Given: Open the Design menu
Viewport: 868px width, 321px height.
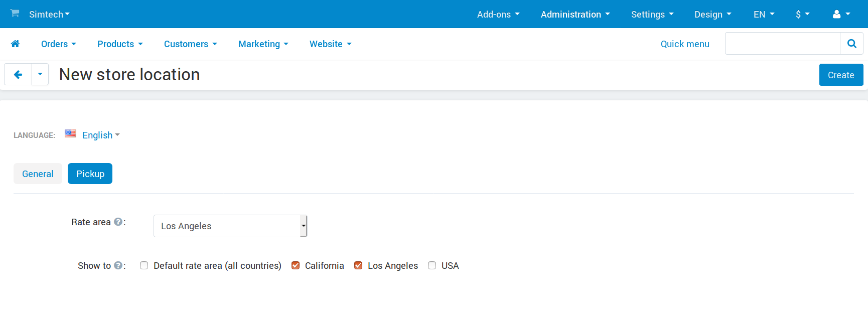Looking at the screenshot, I should (x=713, y=14).
